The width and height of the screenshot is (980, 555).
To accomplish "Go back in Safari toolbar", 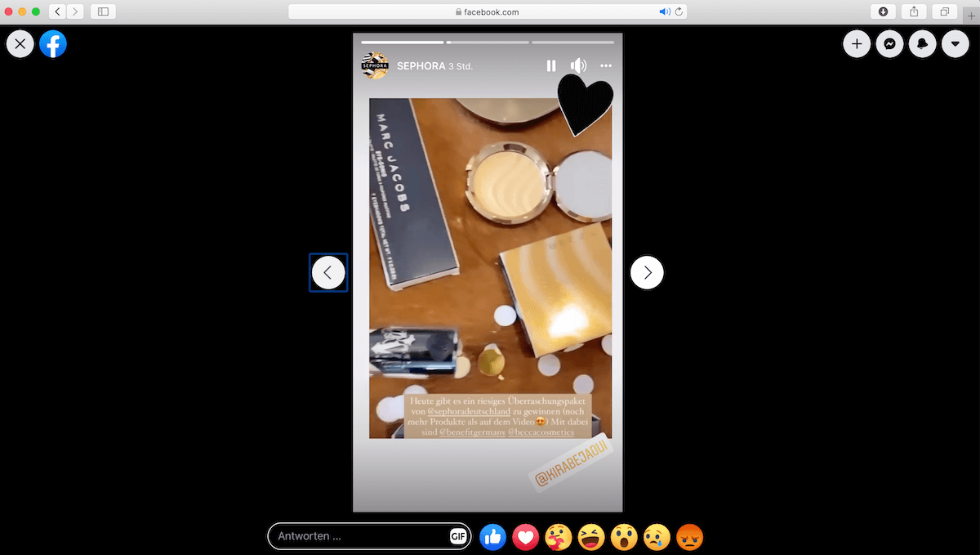I will [x=58, y=11].
